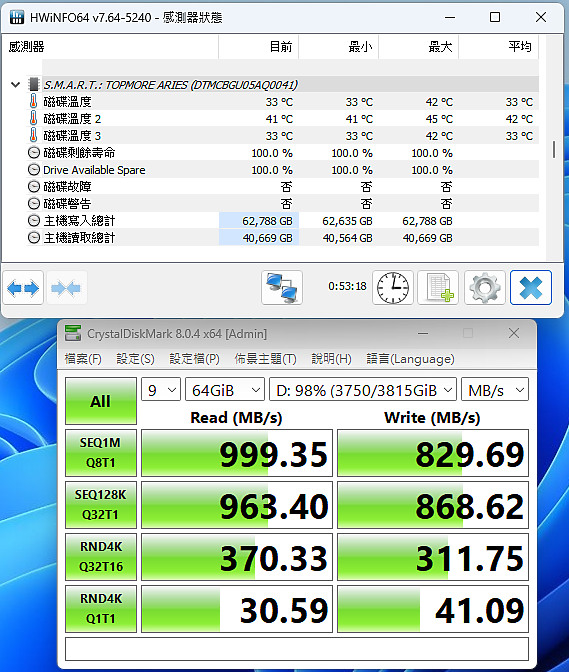569x672 pixels.
Task: Click the clock icon beside 主機讀取總計
Action: point(34,237)
